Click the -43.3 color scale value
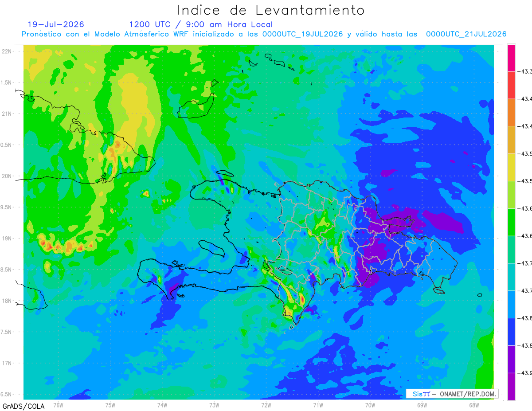 pyautogui.click(x=525, y=71)
